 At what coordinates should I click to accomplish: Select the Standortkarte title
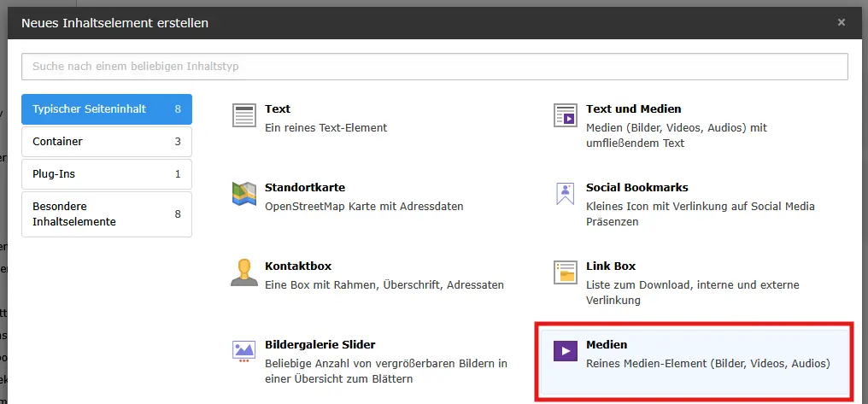tap(305, 187)
